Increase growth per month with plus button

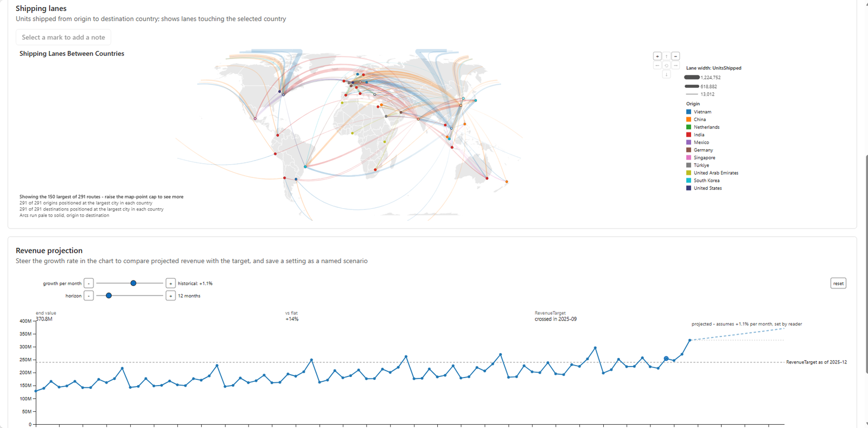170,283
